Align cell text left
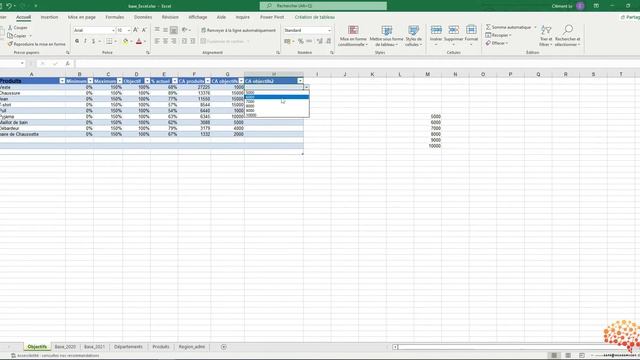This screenshot has height=360, width=640. (157, 41)
